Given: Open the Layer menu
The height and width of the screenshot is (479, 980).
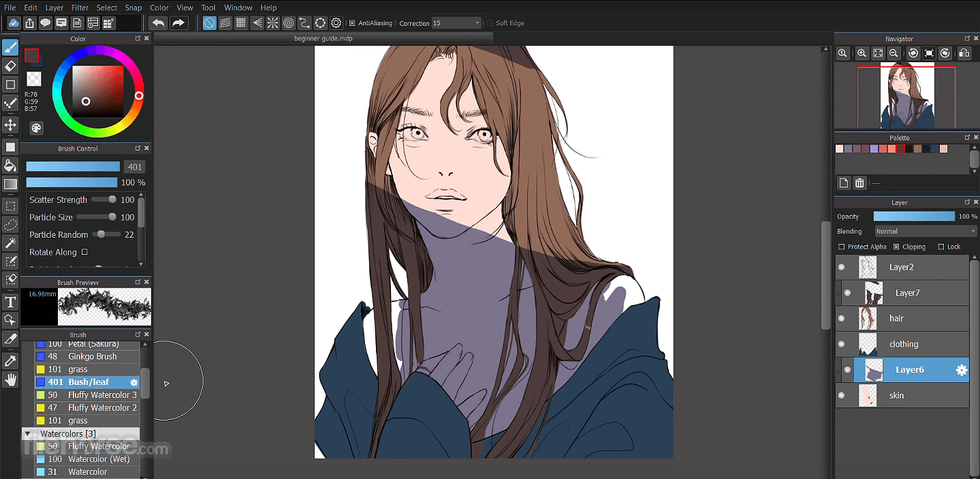Looking at the screenshot, I should click(54, 7).
